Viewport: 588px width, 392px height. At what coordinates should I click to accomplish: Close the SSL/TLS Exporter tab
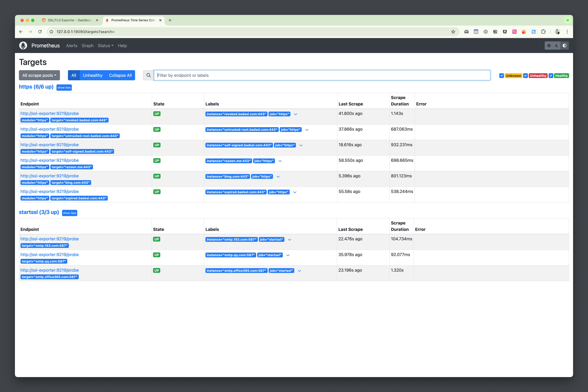click(x=97, y=20)
